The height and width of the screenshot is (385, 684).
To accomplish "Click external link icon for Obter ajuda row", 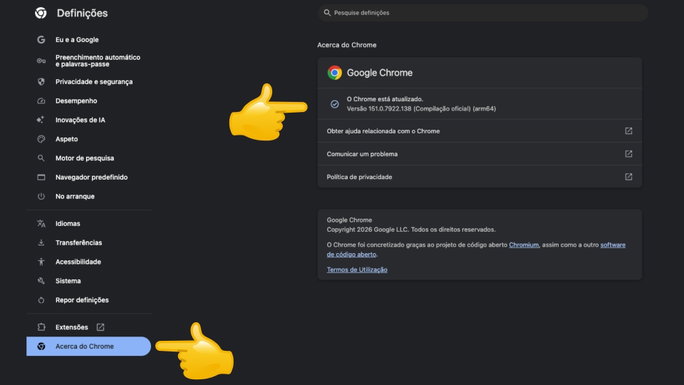I will [629, 131].
